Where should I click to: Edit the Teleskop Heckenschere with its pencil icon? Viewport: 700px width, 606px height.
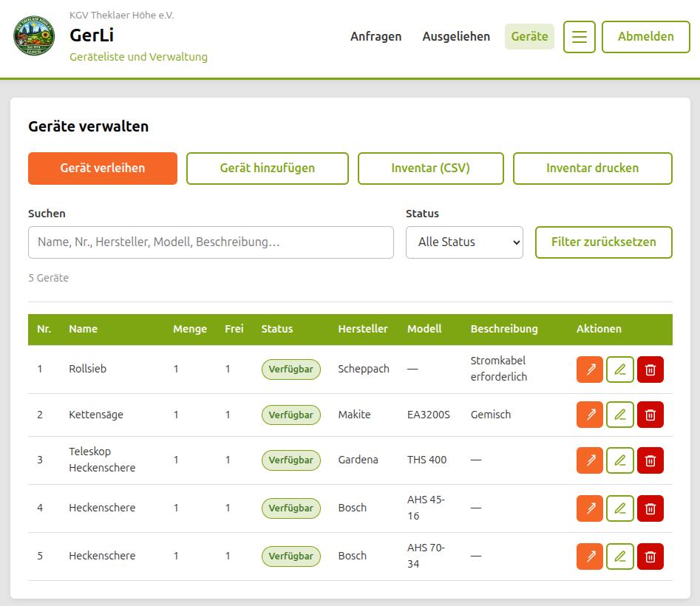pos(620,460)
